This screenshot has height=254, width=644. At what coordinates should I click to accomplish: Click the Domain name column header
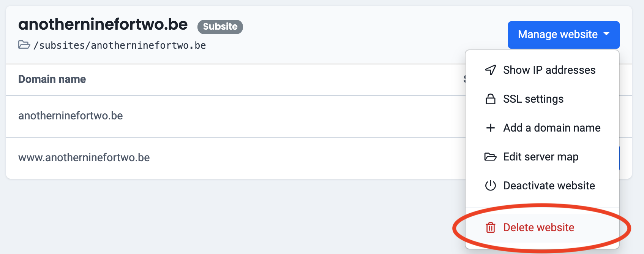pos(52,79)
